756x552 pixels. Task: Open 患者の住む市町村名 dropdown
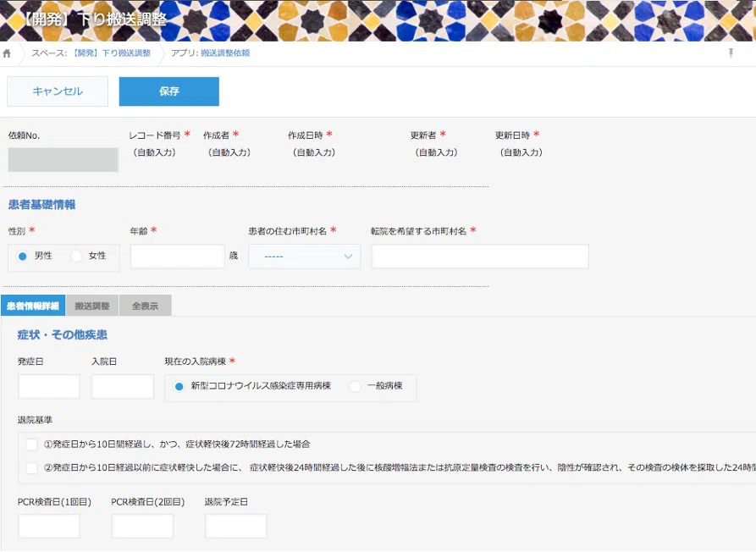click(x=304, y=257)
